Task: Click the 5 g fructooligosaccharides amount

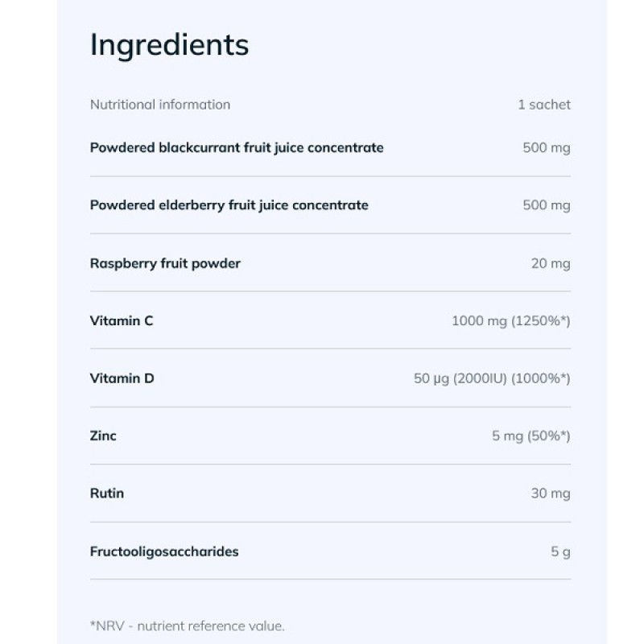Action: tap(560, 551)
